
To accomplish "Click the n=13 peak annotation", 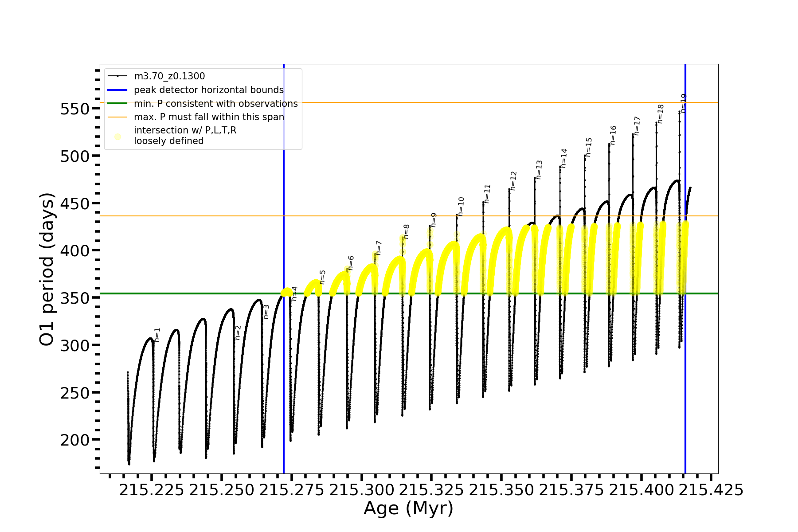I will pos(539,170).
